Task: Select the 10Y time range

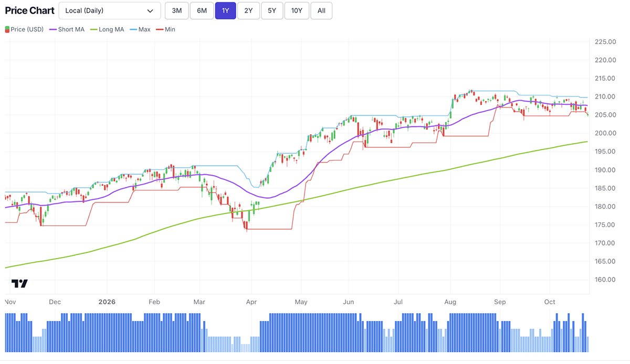Action: coord(297,10)
